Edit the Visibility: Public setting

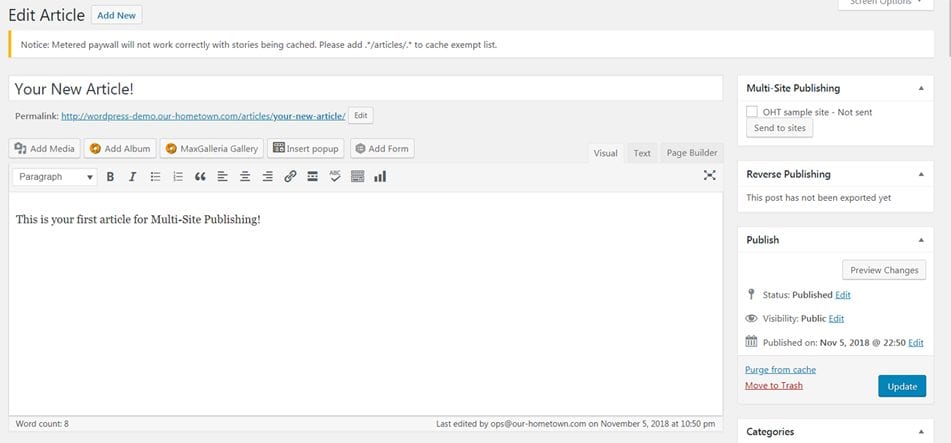pyautogui.click(x=836, y=319)
